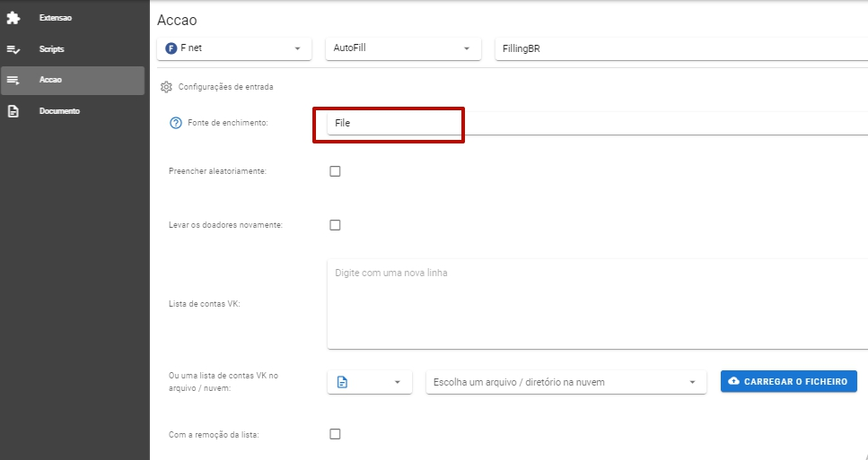
Task: Click the Extensao puzzle piece icon
Action: point(13,18)
